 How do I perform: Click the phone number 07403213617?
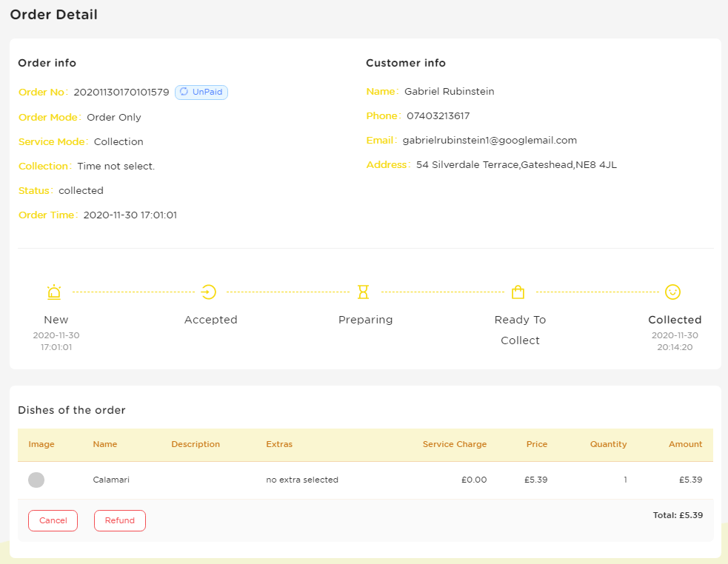point(438,116)
